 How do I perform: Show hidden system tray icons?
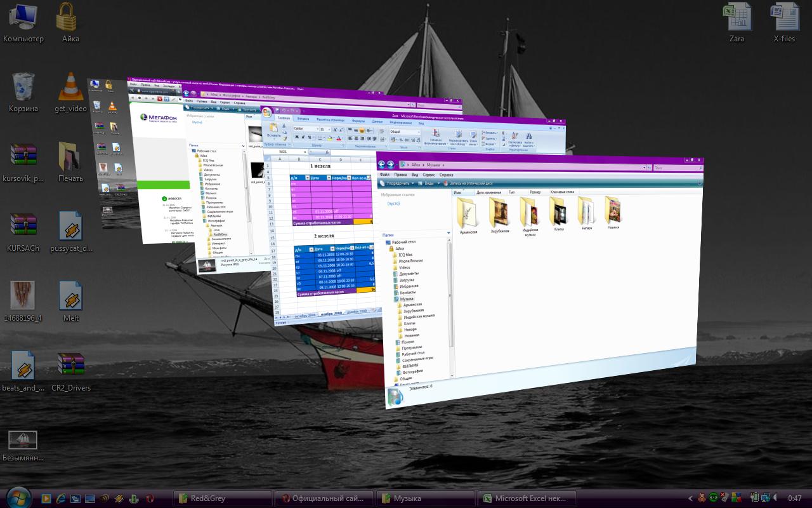click(x=691, y=498)
